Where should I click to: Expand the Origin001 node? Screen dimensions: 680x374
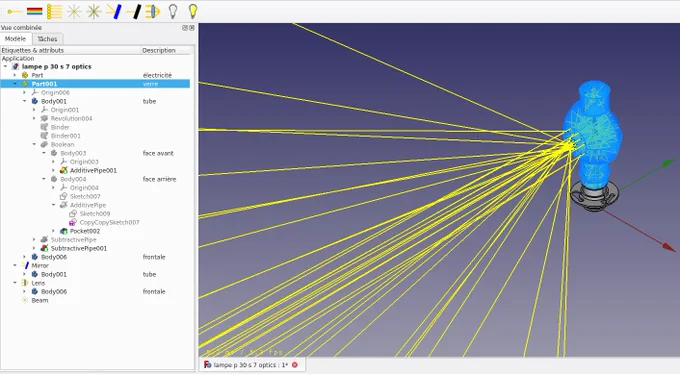[x=34, y=110]
